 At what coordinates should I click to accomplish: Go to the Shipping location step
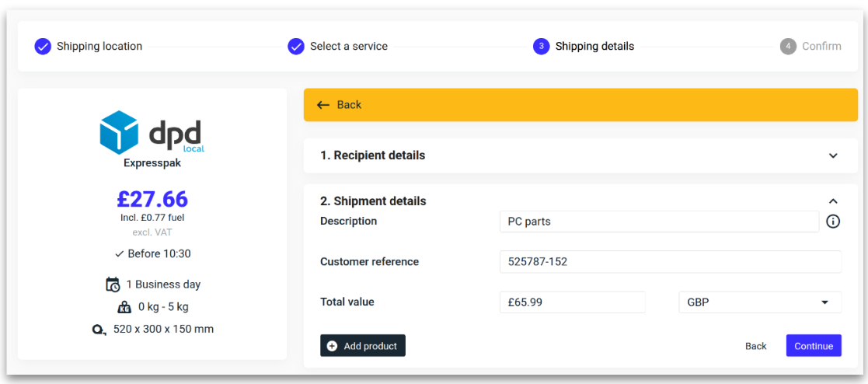click(99, 47)
